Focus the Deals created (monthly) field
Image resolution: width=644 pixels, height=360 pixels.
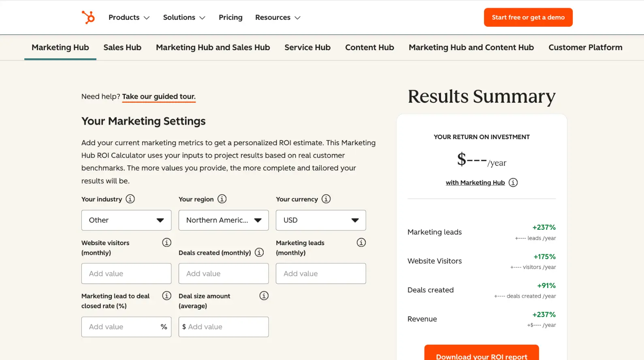tap(224, 273)
